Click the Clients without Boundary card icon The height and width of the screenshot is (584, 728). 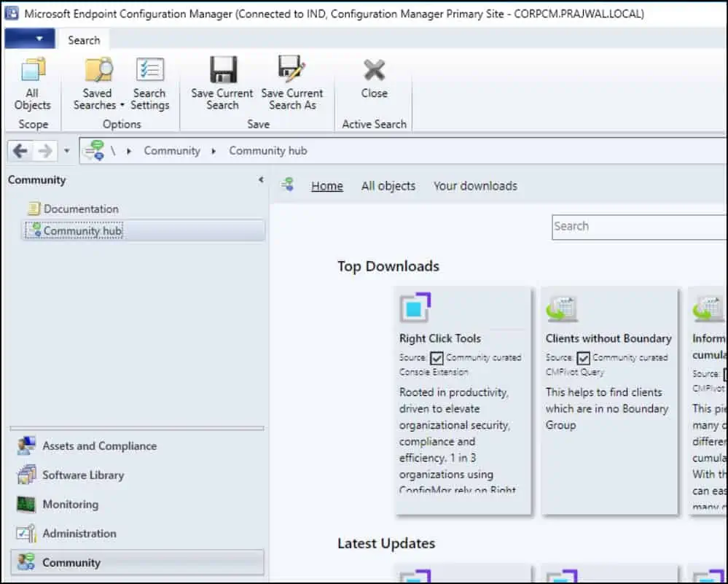pyautogui.click(x=562, y=308)
